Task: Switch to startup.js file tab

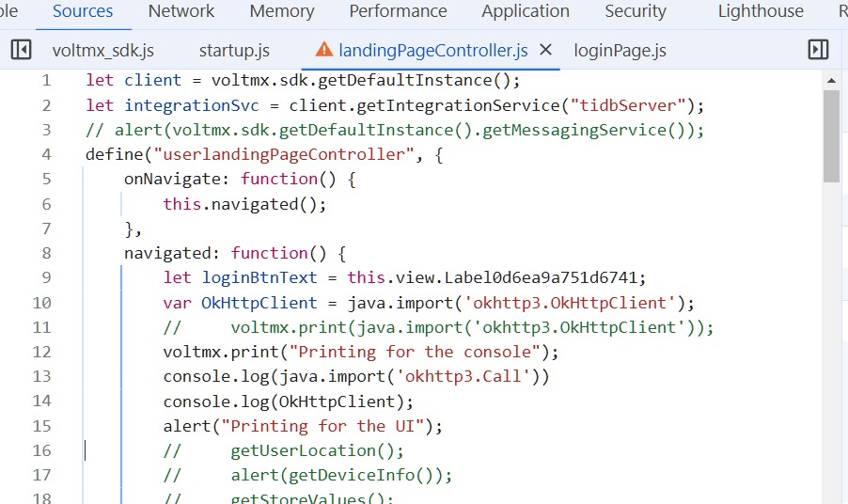Action: [x=234, y=50]
